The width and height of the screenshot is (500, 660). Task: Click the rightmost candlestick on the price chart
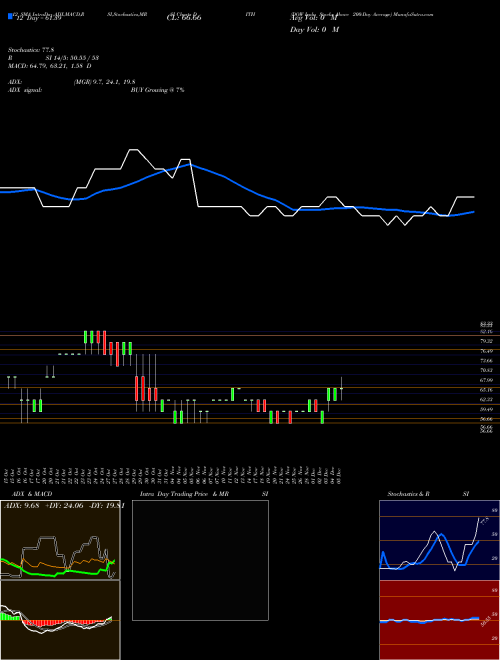(341, 389)
